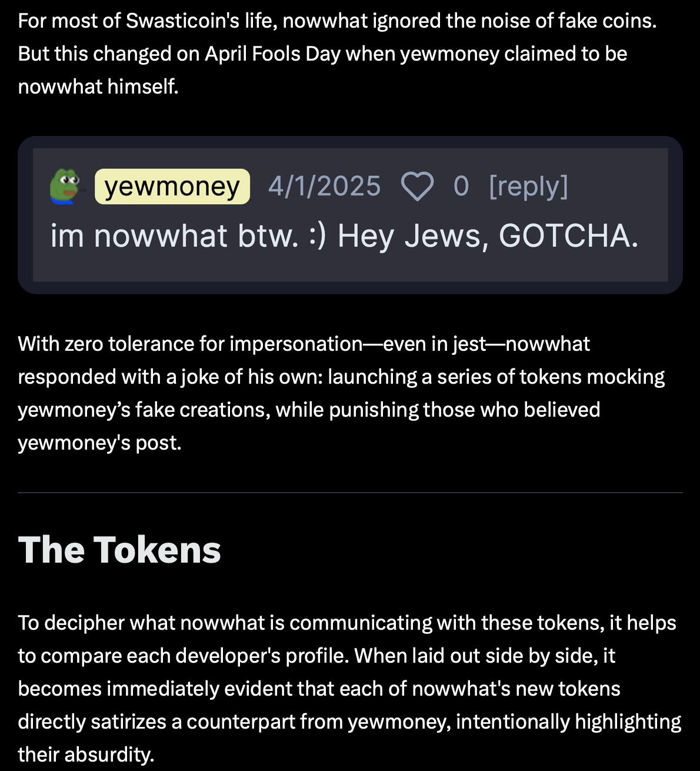The height and width of the screenshot is (771, 700).
Task: Click "nowwhat himself." ending the first paragraph
Action: click(x=98, y=87)
